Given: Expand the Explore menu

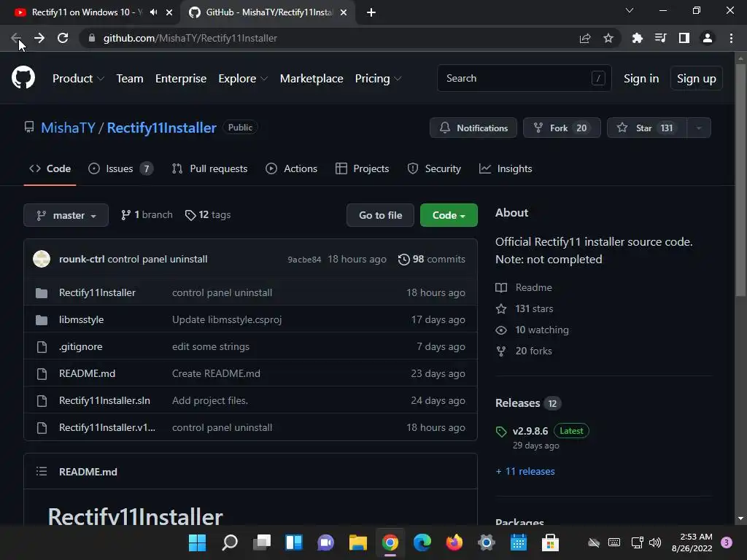Looking at the screenshot, I should coord(243,79).
